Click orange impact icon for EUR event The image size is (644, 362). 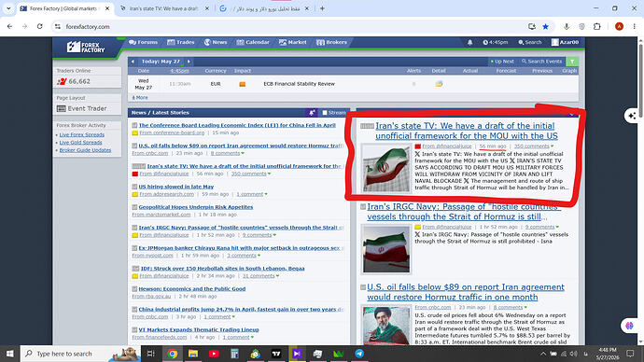(243, 84)
